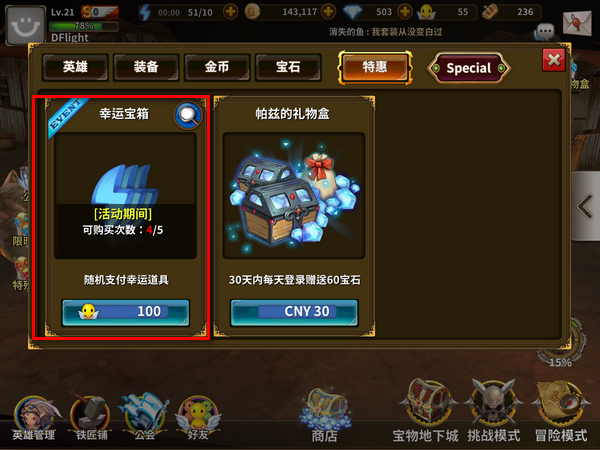
Task: Click the green experience progress bar
Action: [84, 26]
